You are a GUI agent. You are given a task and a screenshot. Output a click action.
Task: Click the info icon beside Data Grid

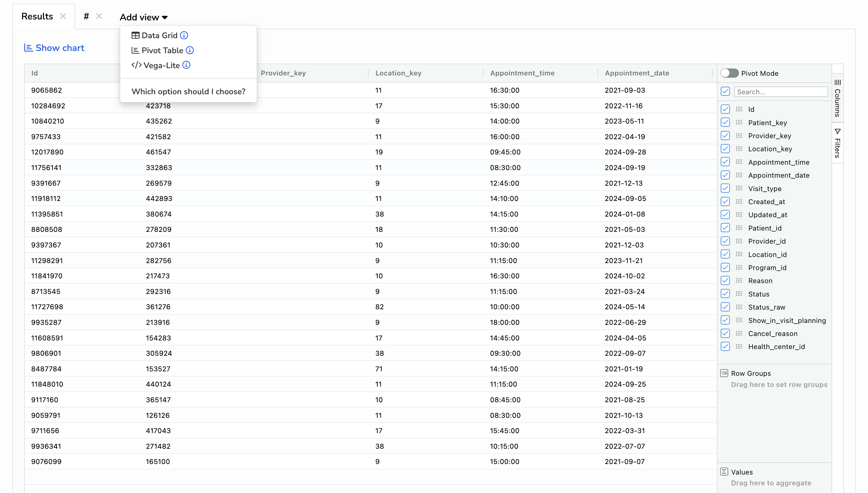(x=184, y=35)
